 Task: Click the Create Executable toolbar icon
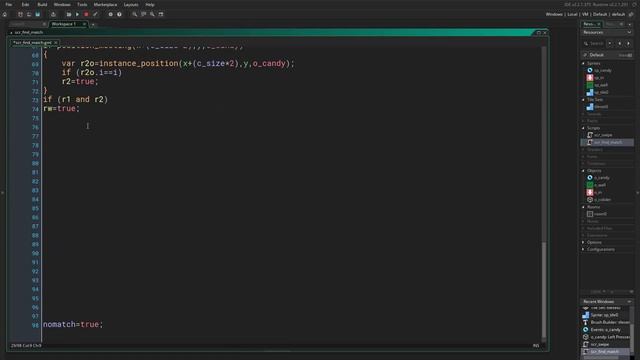(x=53, y=14)
